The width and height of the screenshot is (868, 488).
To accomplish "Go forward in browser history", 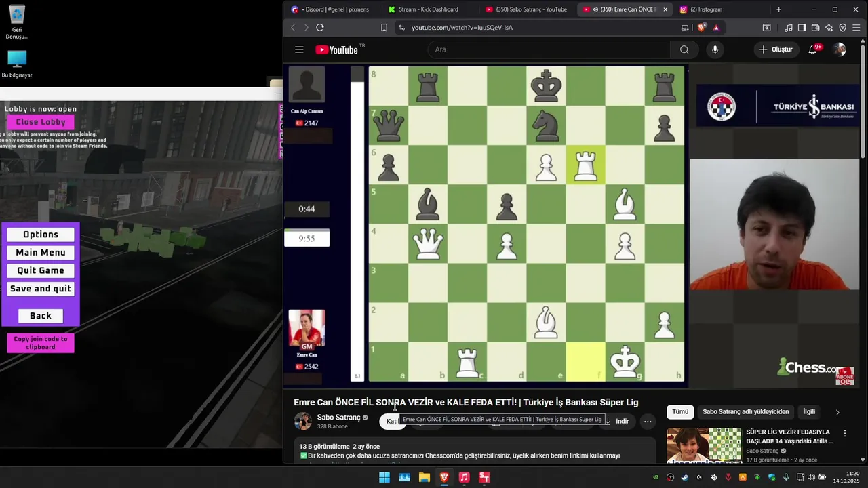I will [306, 28].
